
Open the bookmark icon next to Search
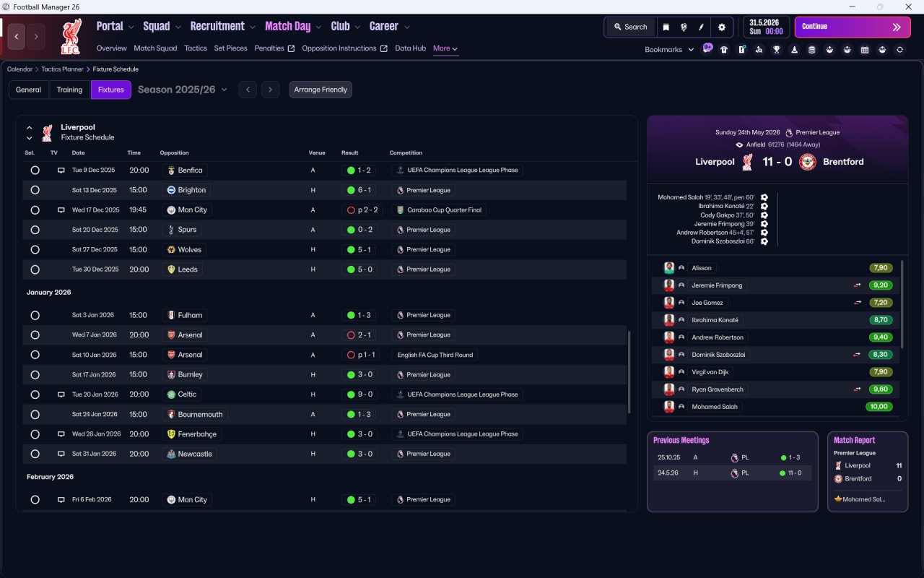(x=666, y=27)
